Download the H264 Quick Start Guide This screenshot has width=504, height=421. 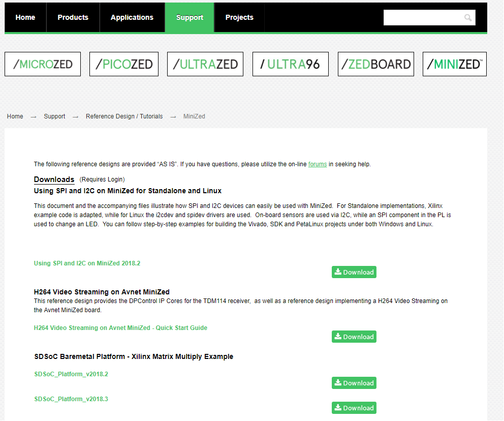(x=354, y=337)
